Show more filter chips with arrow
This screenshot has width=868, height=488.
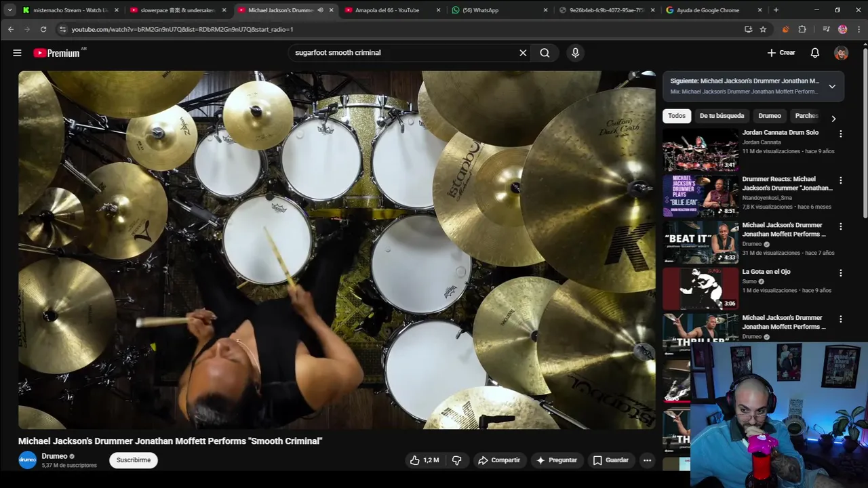click(833, 119)
